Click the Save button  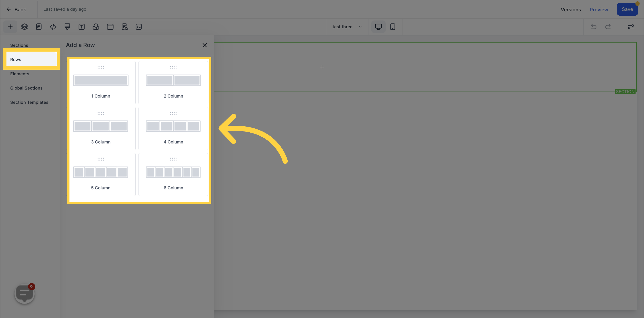pos(627,9)
